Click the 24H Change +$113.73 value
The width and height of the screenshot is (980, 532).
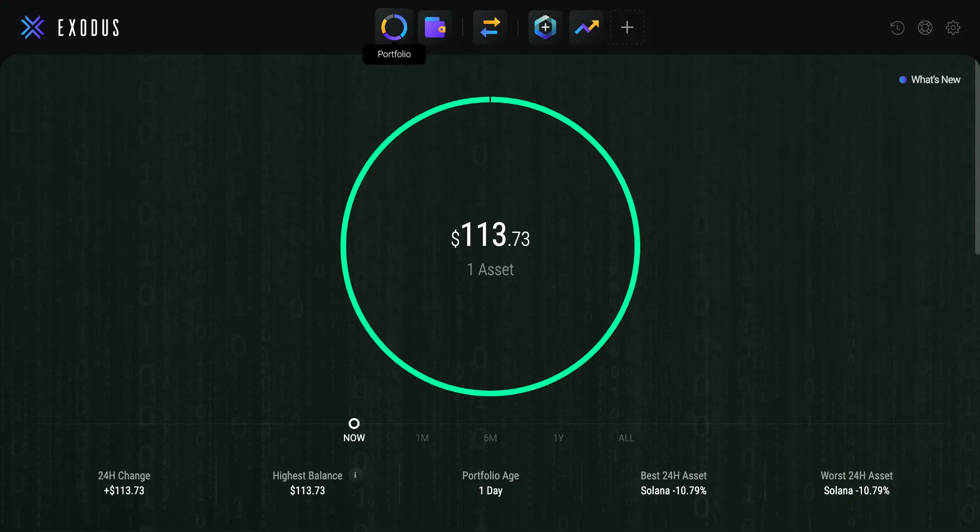tap(124, 490)
